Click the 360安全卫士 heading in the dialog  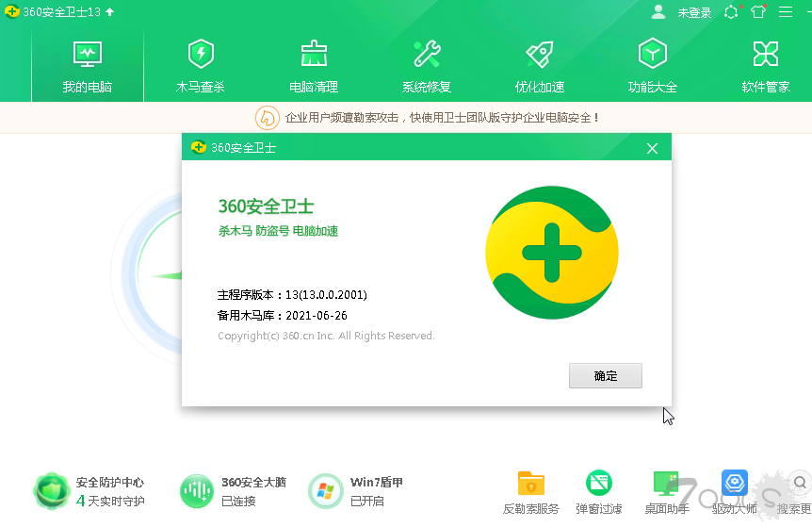point(267,206)
